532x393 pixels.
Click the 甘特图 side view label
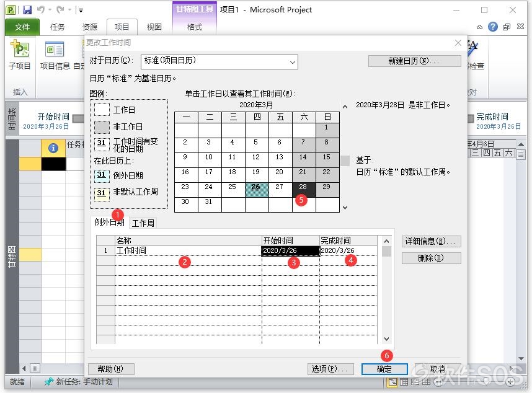click(12, 257)
